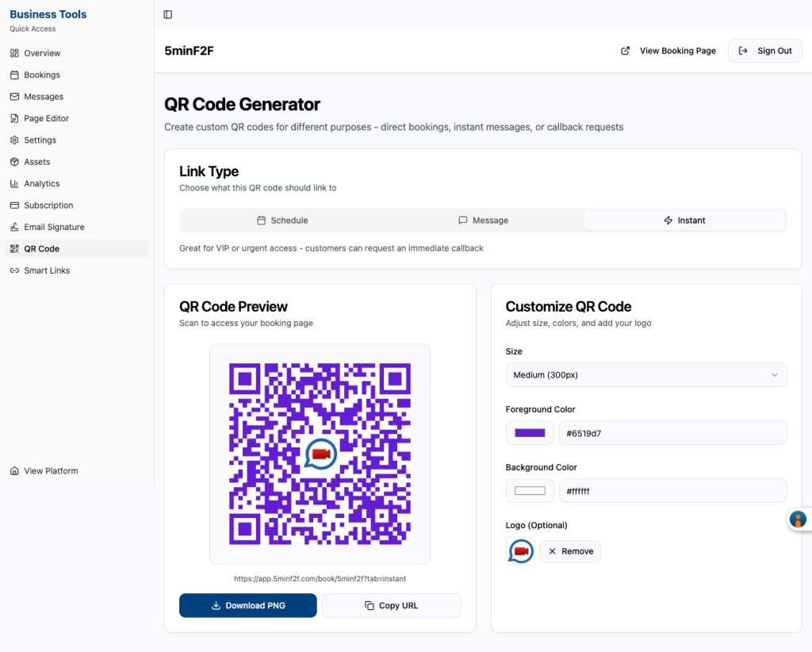Open Smart Links icon
The image size is (812, 652).
14,270
